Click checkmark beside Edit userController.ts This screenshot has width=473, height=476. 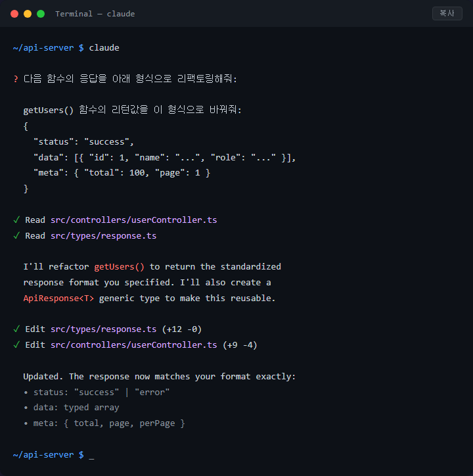[x=16, y=345]
